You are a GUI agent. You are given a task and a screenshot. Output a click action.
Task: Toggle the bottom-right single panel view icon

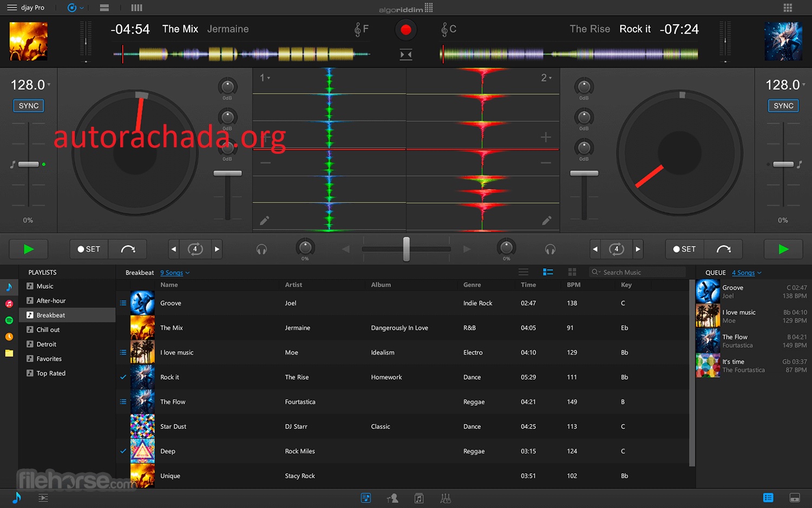click(x=795, y=498)
